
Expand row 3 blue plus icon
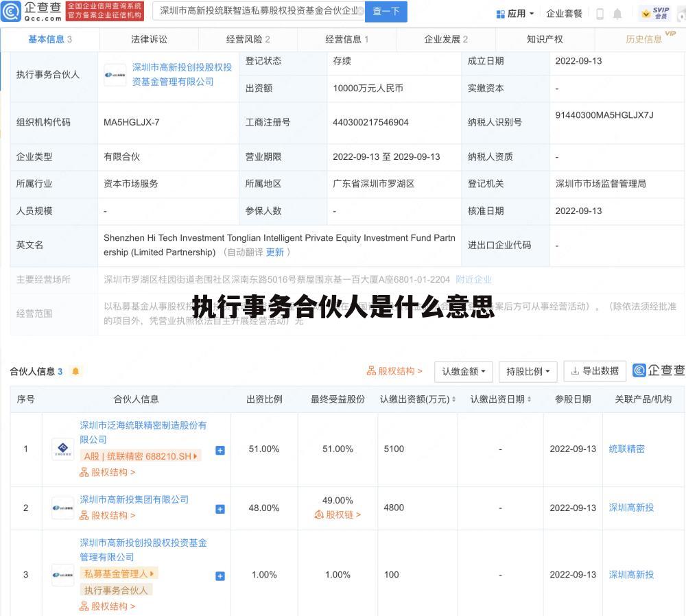coord(220,576)
